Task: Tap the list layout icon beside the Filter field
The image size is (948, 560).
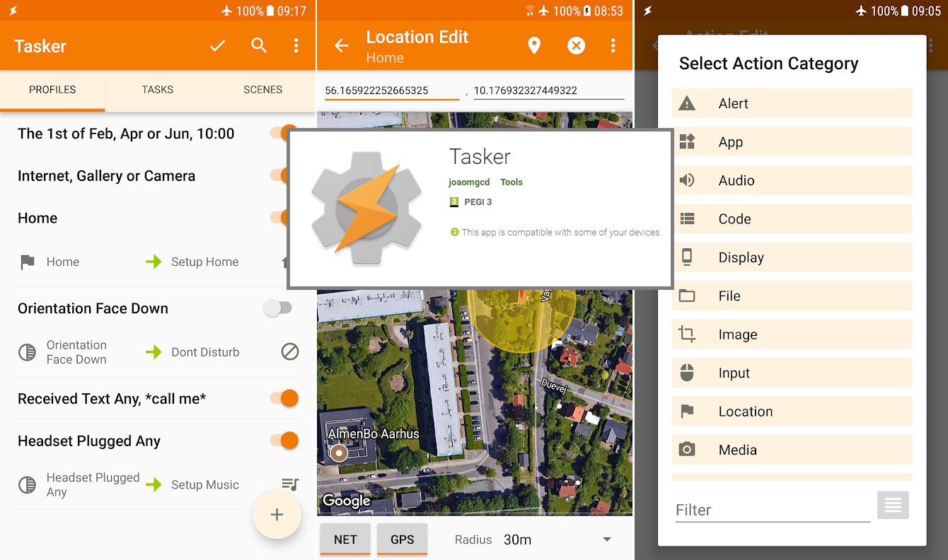Action: coord(893,505)
